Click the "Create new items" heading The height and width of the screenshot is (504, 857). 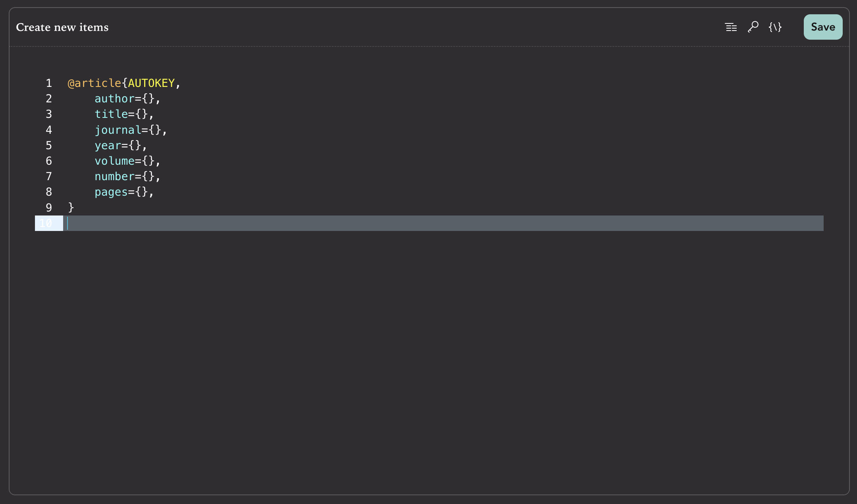(62, 27)
